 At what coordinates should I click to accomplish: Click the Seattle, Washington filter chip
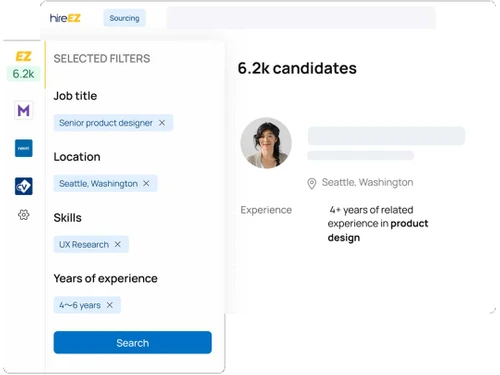(105, 183)
